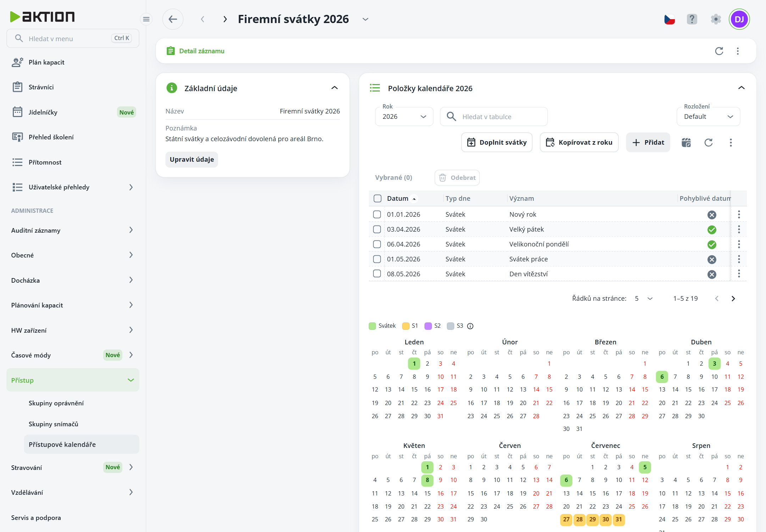Open the DJ user avatar
This screenshot has width=766, height=532.
(x=739, y=19)
